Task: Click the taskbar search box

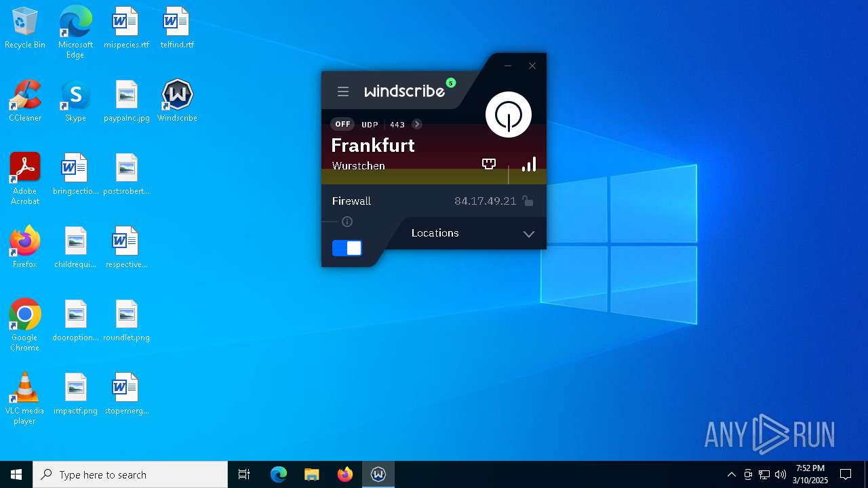Action: [130, 474]
